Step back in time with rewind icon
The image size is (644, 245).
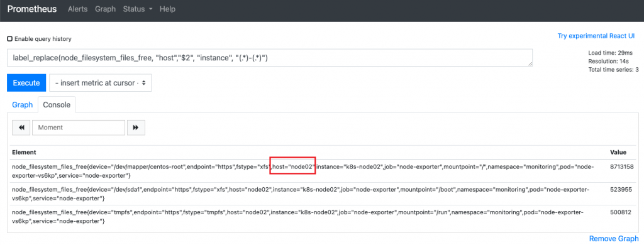coord(21,128)
